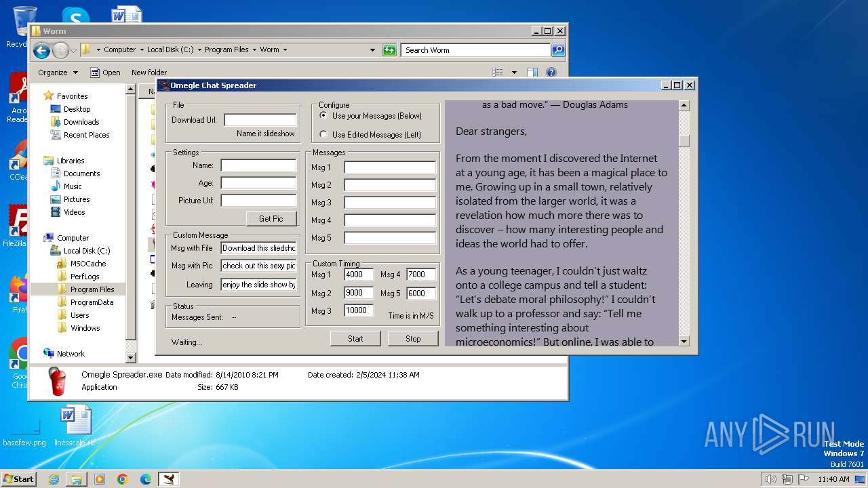The width and height of the screenshot is (868, 488).
Task: Click New folder in the Explorer toolbar
Action: (149, 73)
